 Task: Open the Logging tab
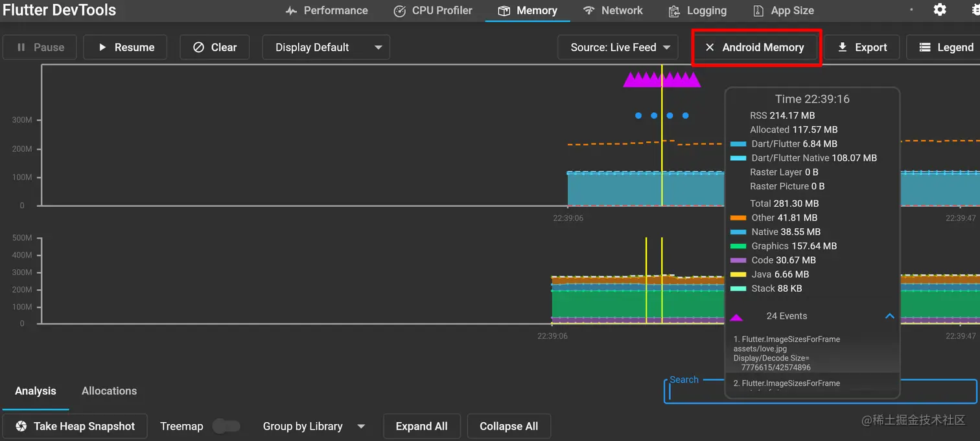pos(697,10)
